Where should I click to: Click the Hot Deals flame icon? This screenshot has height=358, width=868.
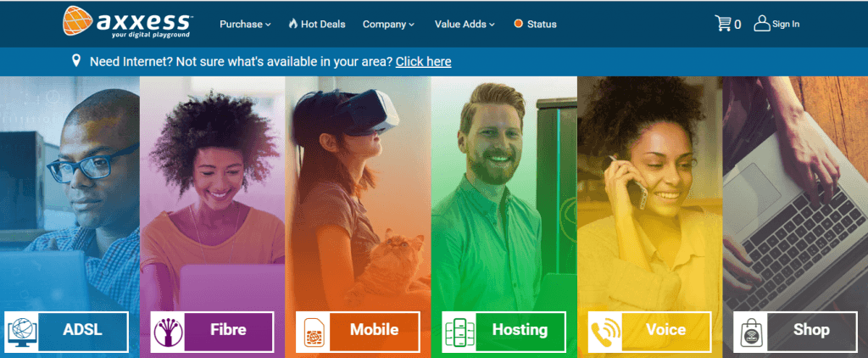[x=293, y=24]
